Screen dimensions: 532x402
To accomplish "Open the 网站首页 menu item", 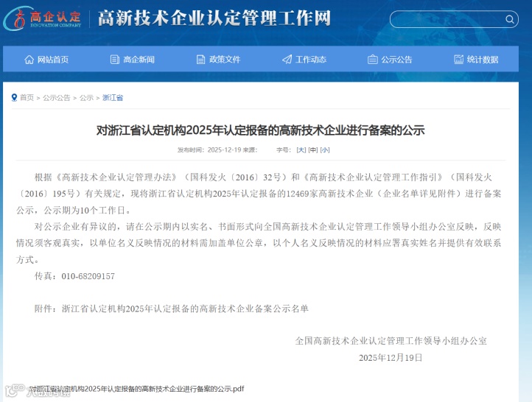I will click(46, 60).
